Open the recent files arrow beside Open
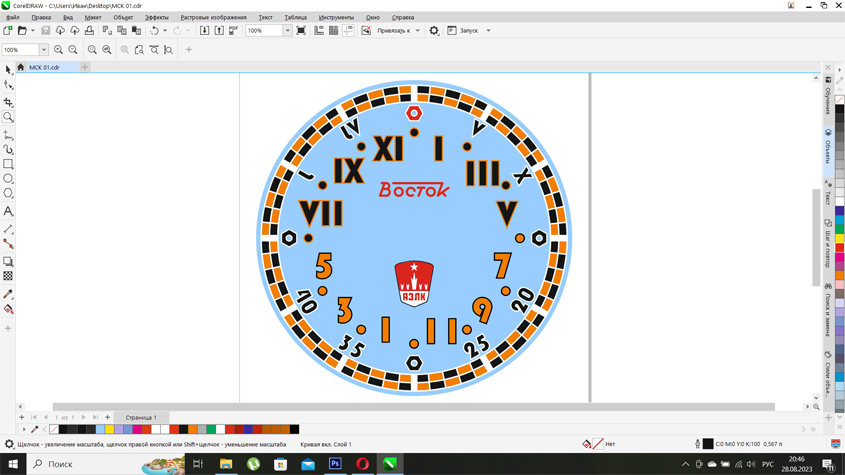Screen dimensions: 845x475 point(32,31)
